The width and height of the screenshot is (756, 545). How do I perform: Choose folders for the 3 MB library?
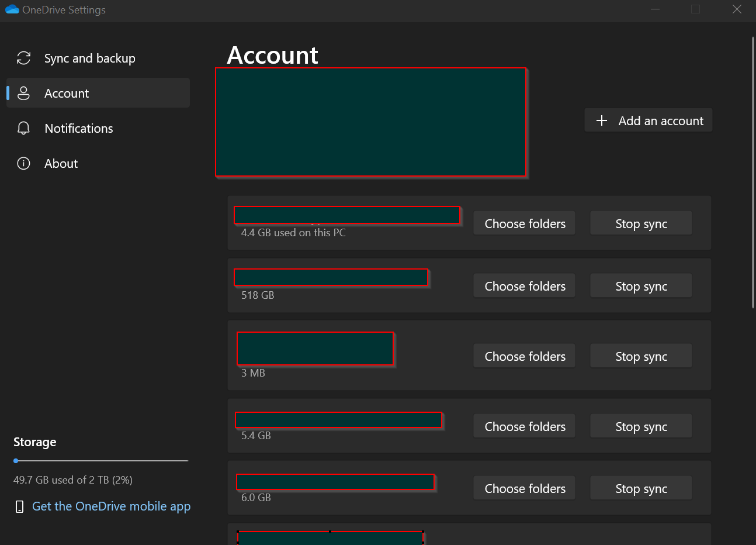click(x=525, y=356)
